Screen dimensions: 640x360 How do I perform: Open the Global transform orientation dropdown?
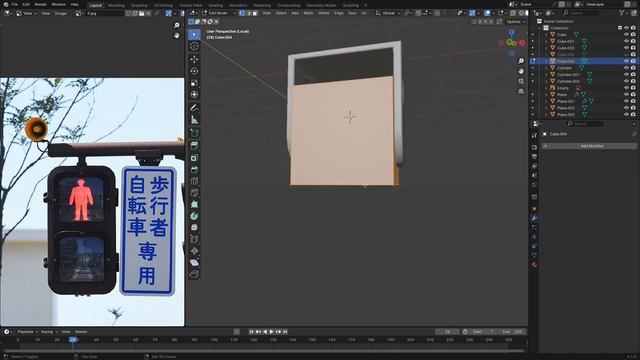click(x=388, y=13)
